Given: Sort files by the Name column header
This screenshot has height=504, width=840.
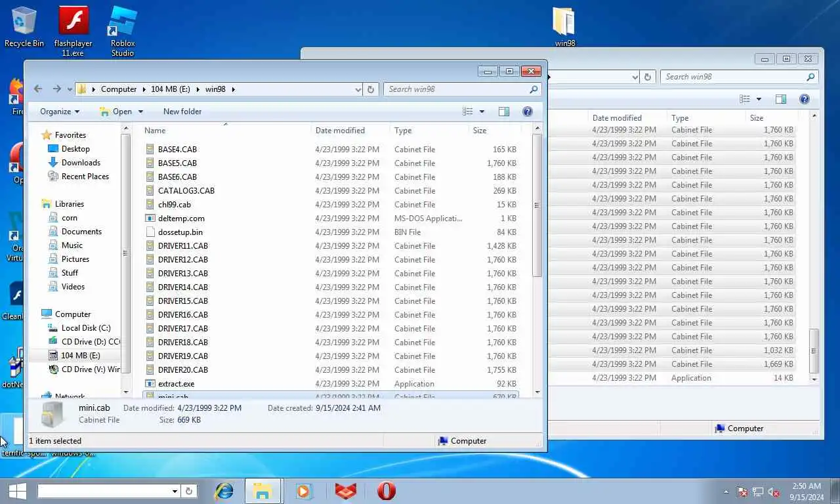Looking at the screenshot, I should (226, 131).
